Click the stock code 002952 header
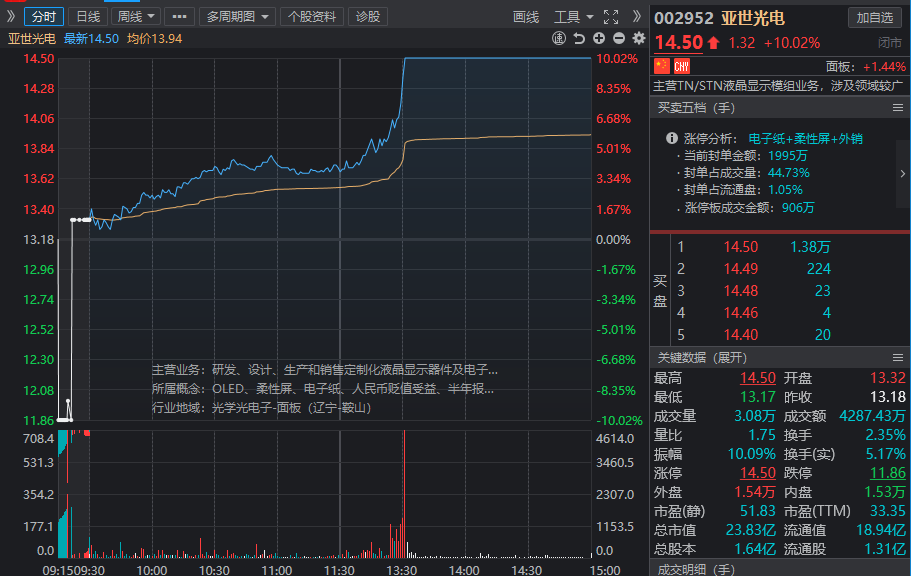This screenshot has height=576, width=911. 684,19
